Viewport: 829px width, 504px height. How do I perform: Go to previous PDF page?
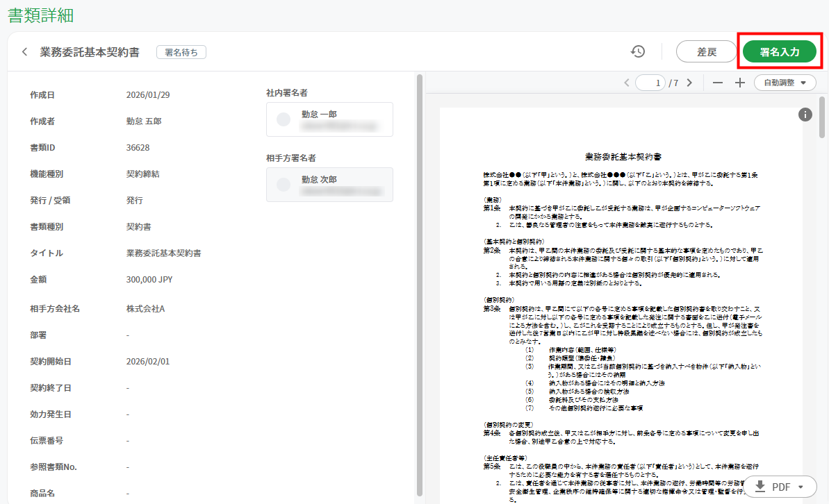point(627,83)
